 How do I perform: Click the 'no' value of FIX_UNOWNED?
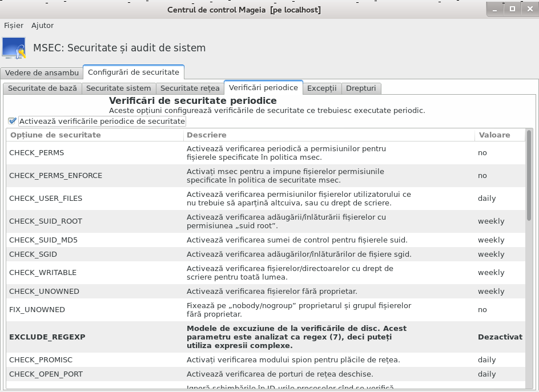(482, 310)
